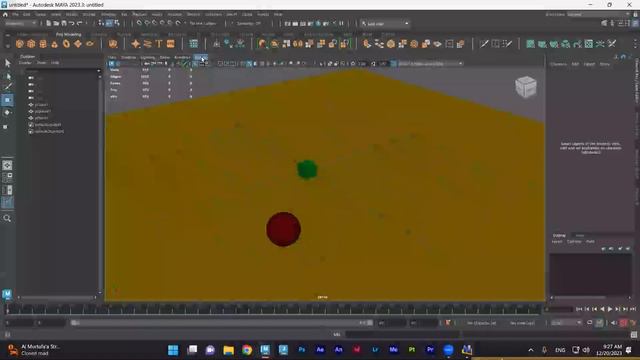Create a polygon cylinder from the shelf
The image size is (640, 360).
click(43, 44)
